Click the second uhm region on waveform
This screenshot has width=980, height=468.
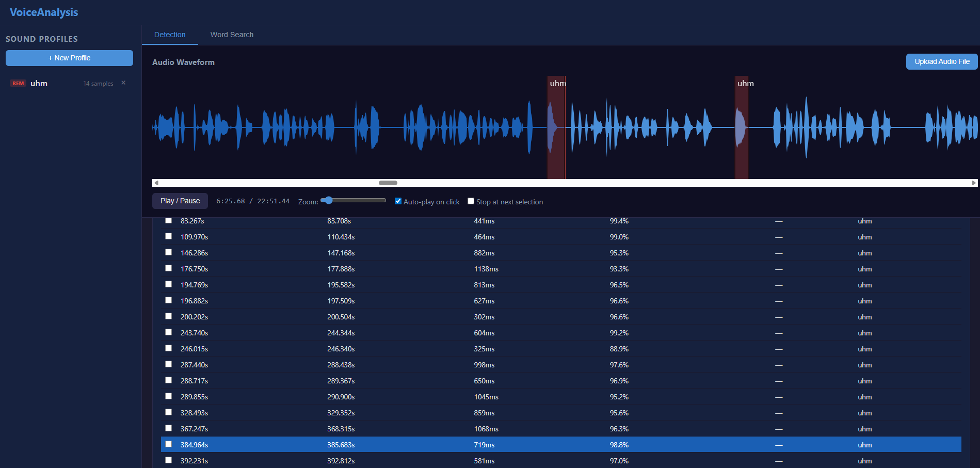(x=742, y=127)
